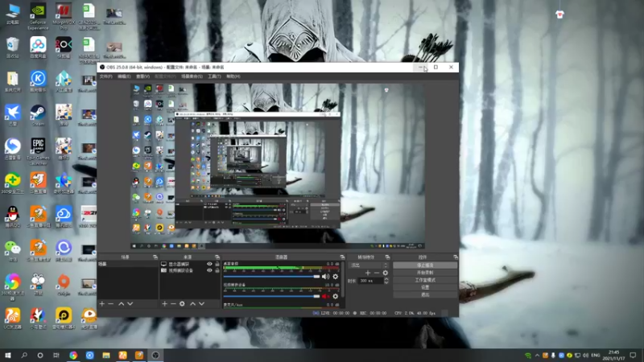
Task: Open Windows taskbar search magnifier
Action: coord(24,355)
